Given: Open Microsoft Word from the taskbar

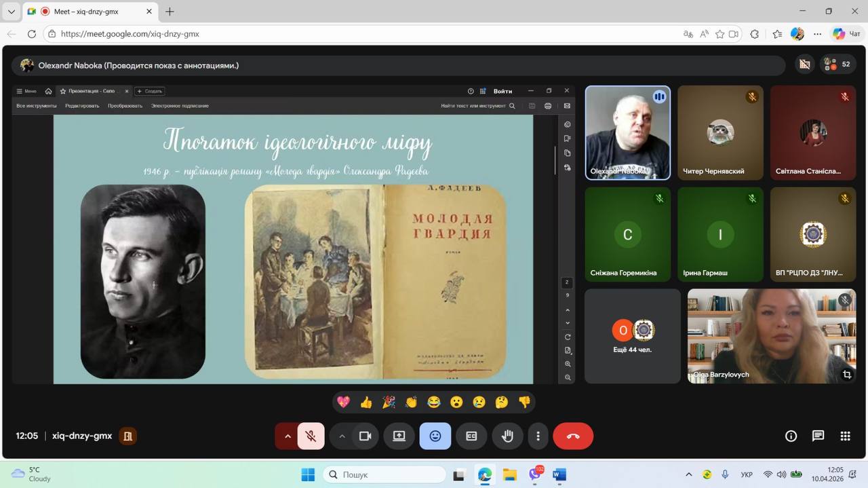Looking at the screenshot, I should pos(559,474).
